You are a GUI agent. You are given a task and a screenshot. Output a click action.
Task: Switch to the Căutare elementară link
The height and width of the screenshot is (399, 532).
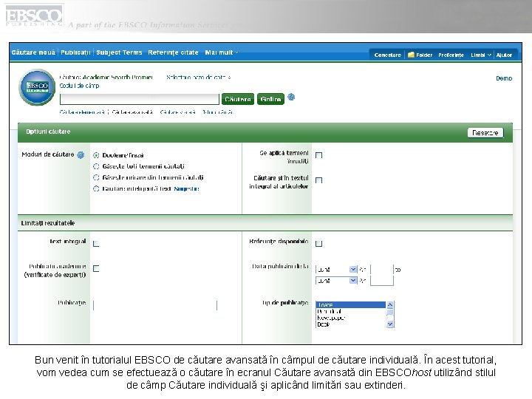pyautogui.click(x=82, y=112)
